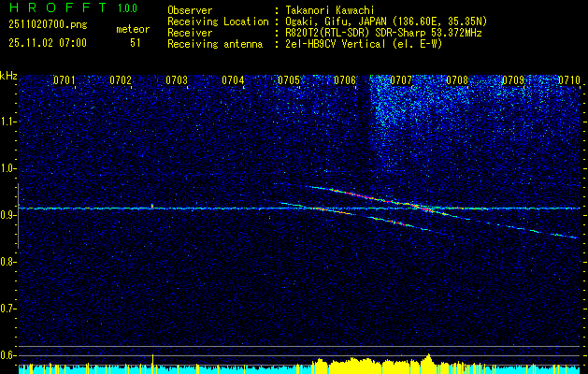Click the 0.7 kHz axis label

(x=7, y=309)
